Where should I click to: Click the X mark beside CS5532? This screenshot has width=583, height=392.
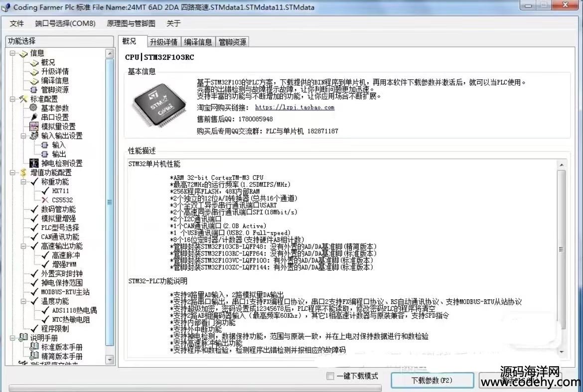pyautogui.click(x=45, y=200)
